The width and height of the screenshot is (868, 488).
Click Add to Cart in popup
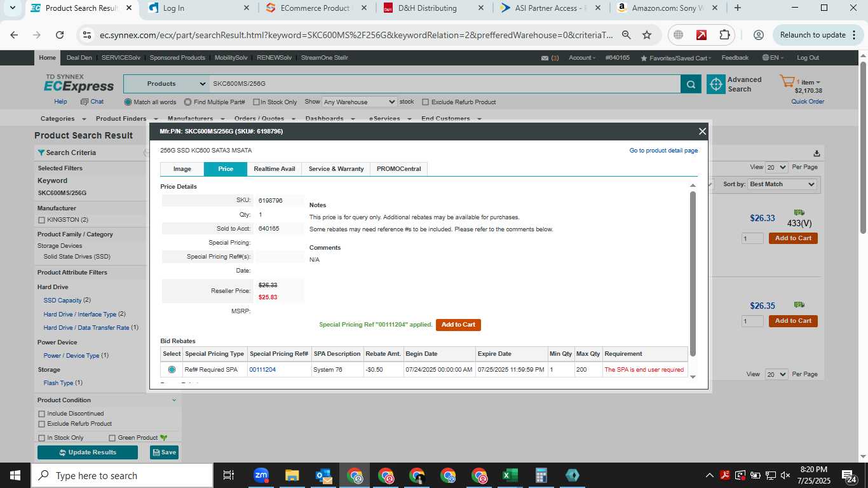click(458, 325)
